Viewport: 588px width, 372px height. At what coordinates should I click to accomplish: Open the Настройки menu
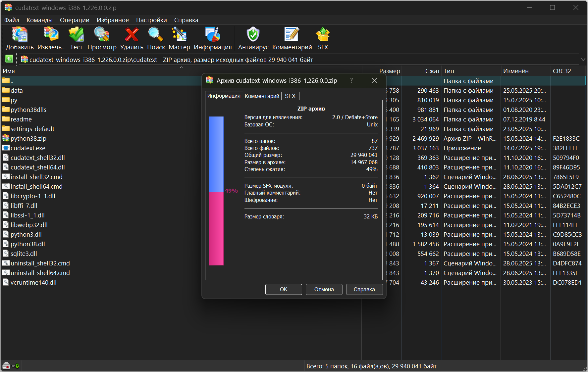[151, 20]
